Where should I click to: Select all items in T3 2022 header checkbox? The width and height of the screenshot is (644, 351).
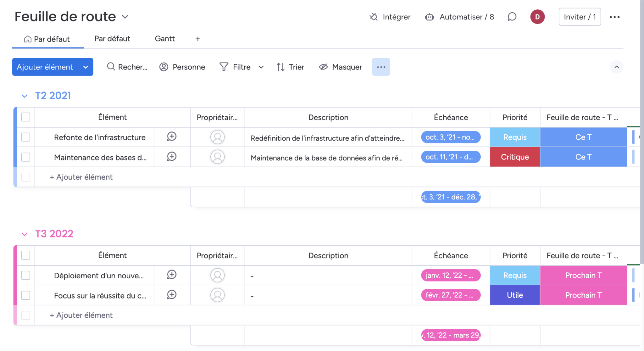point(25,255)
